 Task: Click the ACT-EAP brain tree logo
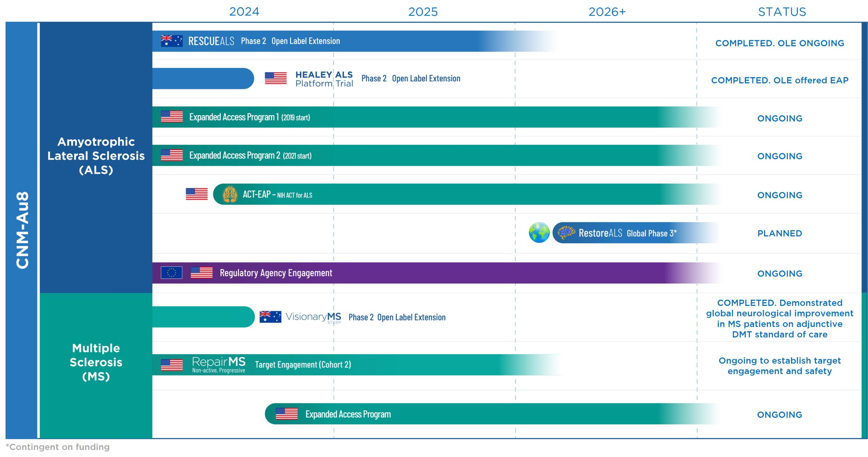click(x=230, y=194)
